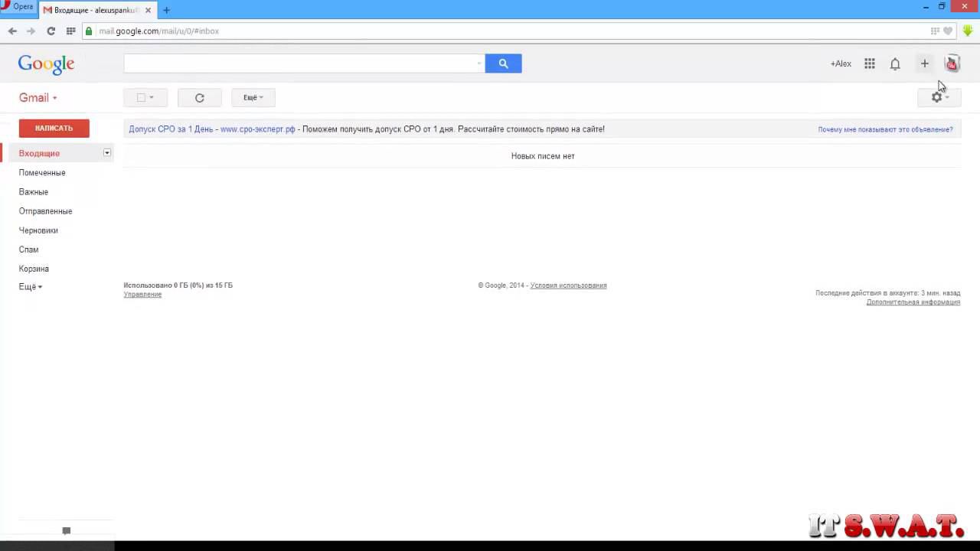Click the Новых писем нет text
980x551 pixels.
click(543, 156)
